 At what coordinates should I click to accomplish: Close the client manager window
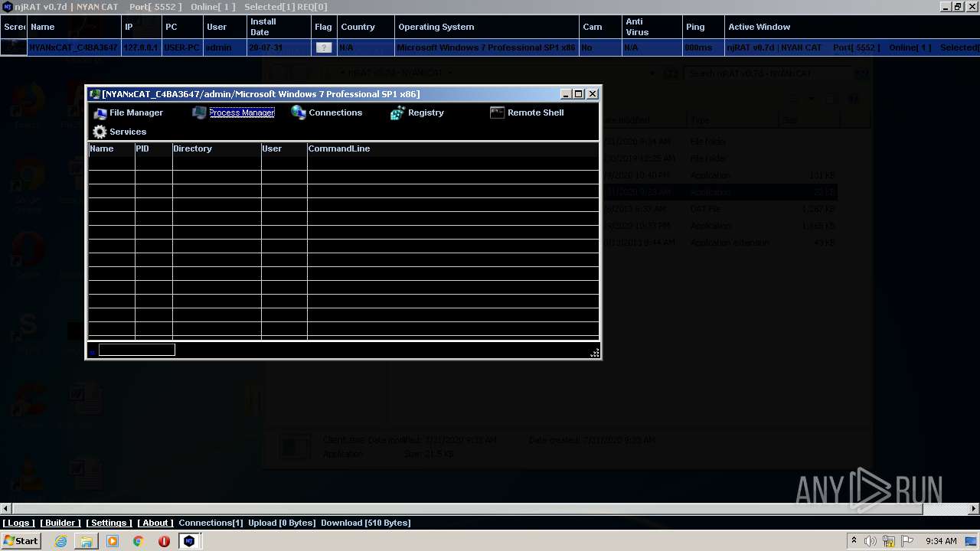click(x=592, y=94)
